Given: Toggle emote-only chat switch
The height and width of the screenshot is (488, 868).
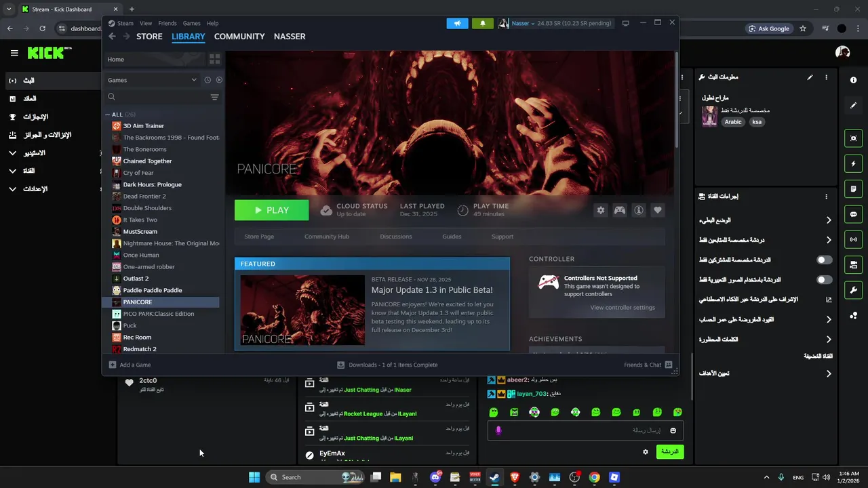Looking at the screenshot, I should click(x=824, y=279).
